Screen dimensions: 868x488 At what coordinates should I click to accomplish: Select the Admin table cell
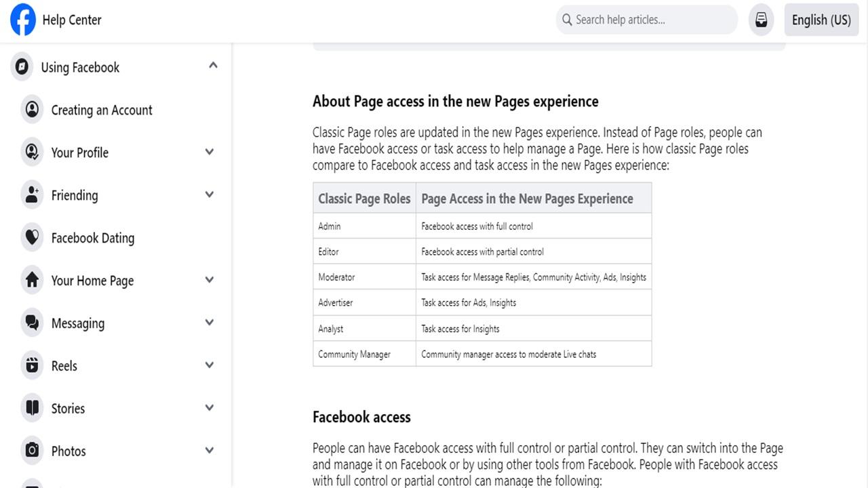(x=364, y=226)
